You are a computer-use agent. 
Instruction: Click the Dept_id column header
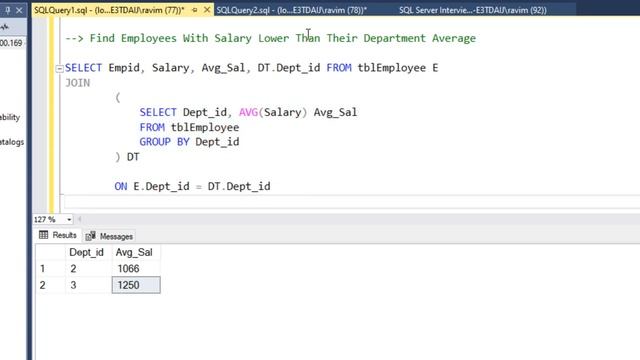[89, 253]
